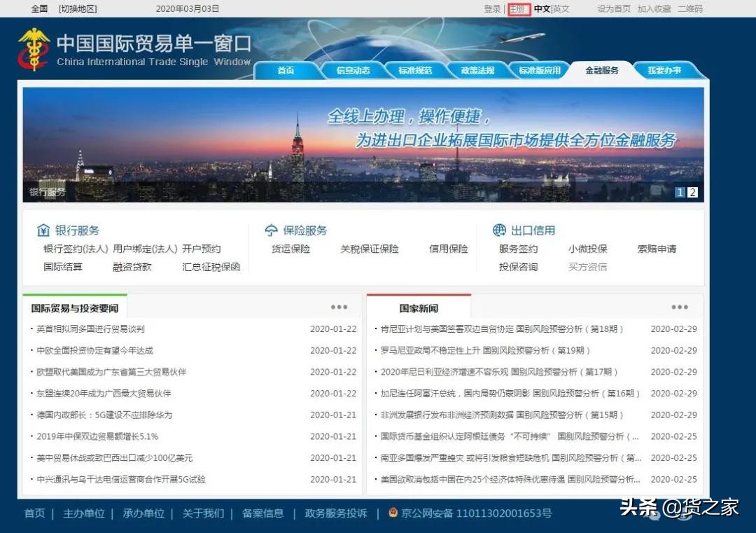Click the 出口信用 globe icon
The height and width of the screenshot is (533, 756).
500,230
